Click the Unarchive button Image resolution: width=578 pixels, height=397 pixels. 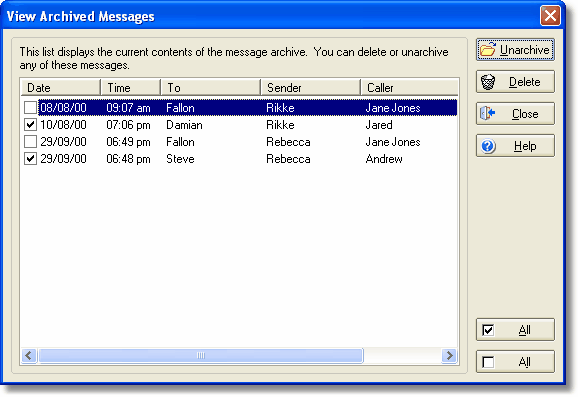[515, 50]
